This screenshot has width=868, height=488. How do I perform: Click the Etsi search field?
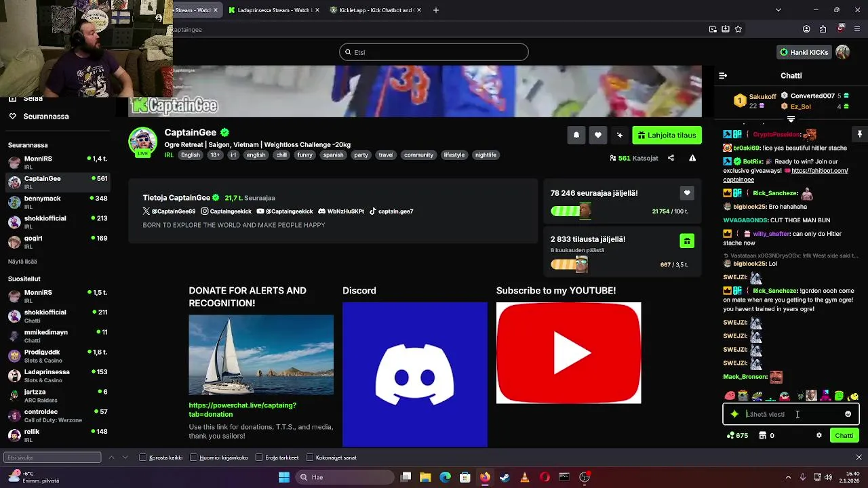[x=434, y=52]
